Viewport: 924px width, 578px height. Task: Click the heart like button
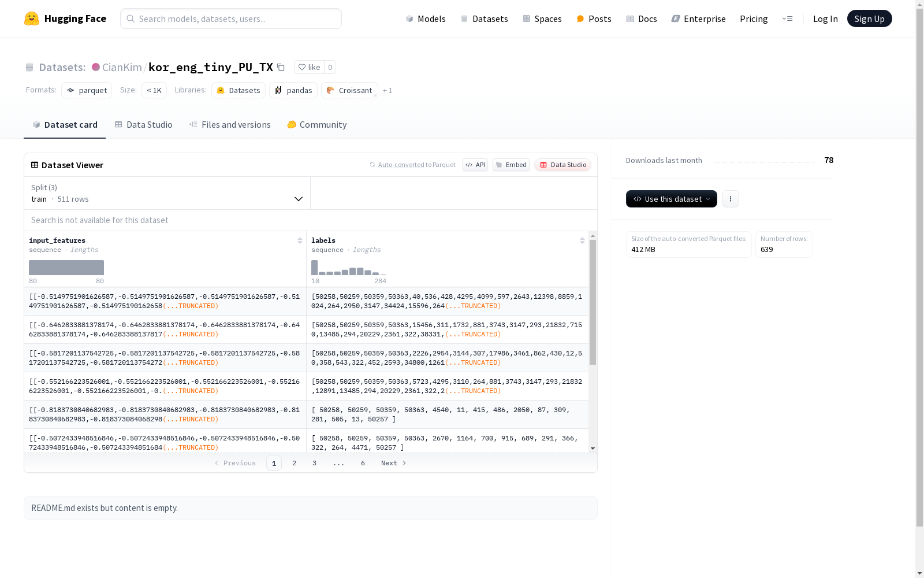click(309, 67)
